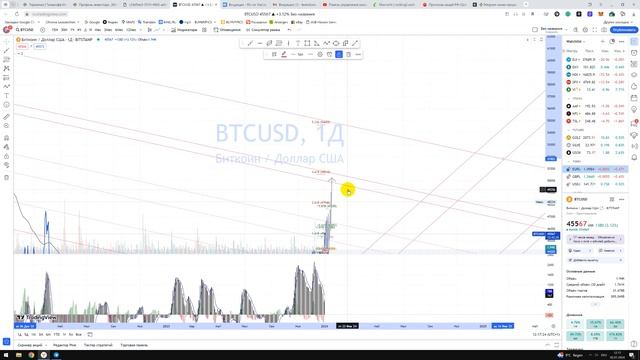
Task: Open the indicator templates grid icon
Action: [x=204, y=30]
